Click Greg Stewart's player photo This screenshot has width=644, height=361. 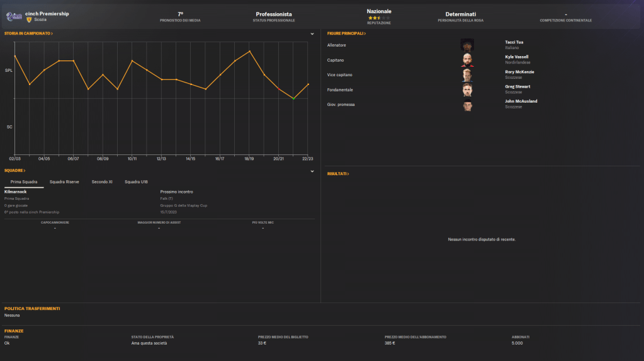coord(467,89)
